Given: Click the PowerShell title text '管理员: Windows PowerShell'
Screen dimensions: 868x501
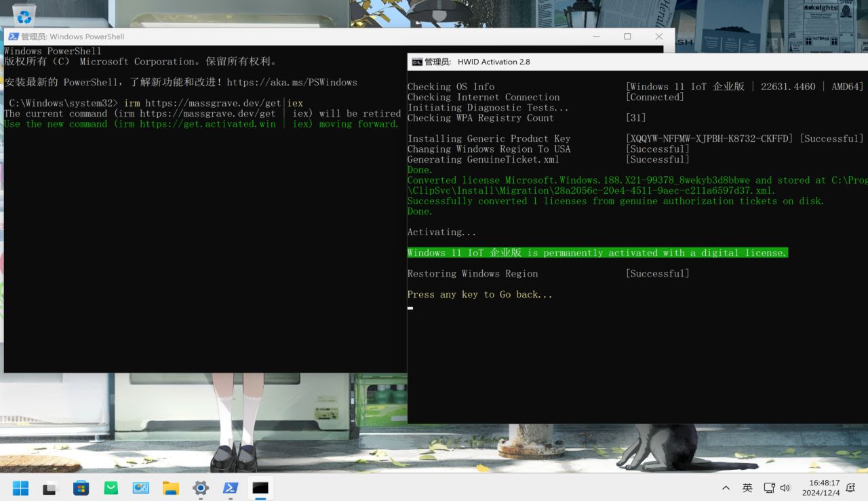Looking at the screenshot, I should [x=73, y=37].
